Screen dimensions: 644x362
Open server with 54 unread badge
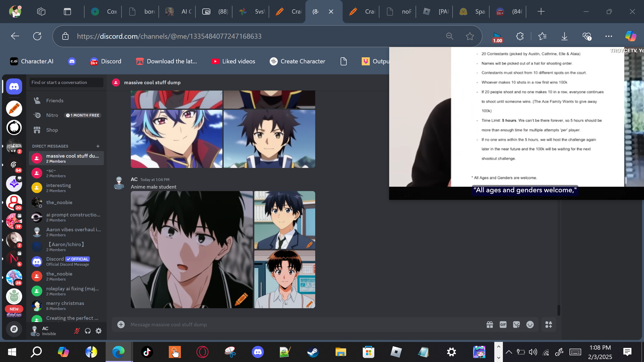click(x=14, y=165)
